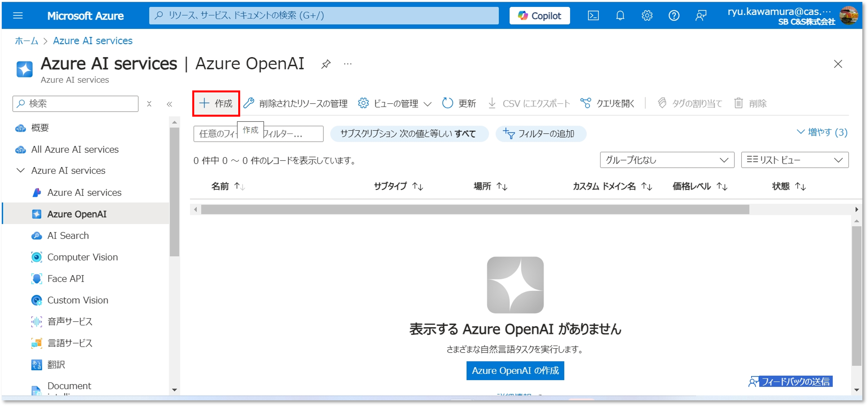Open the Azure portal hamburger menu
Screen dimensions: 868x406
pyautogui.click(x=18, y=15)
